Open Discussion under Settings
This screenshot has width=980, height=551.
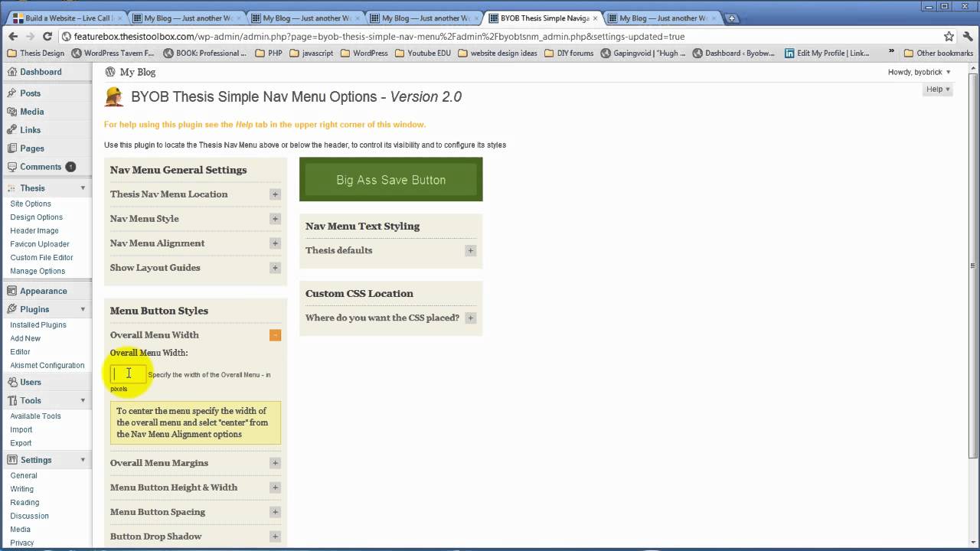click(30, 516)
